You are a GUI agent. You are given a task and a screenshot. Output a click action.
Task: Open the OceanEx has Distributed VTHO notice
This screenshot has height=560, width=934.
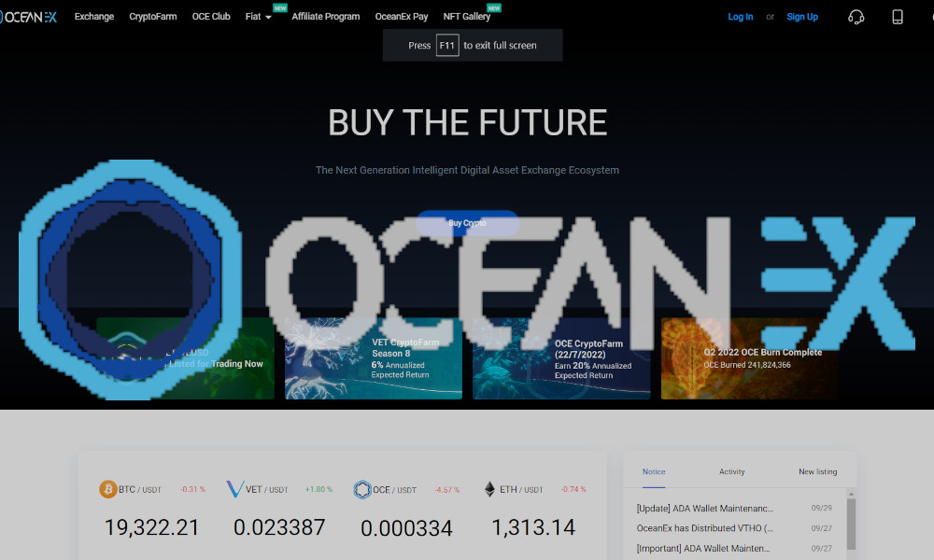pyautogui.click(x=704, y=528)
